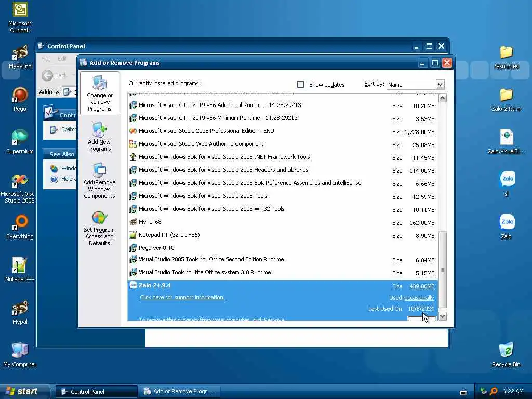Click Pego ver 0.10 list icon
Screen dimensions: 532x399
(x=133, y=248)
